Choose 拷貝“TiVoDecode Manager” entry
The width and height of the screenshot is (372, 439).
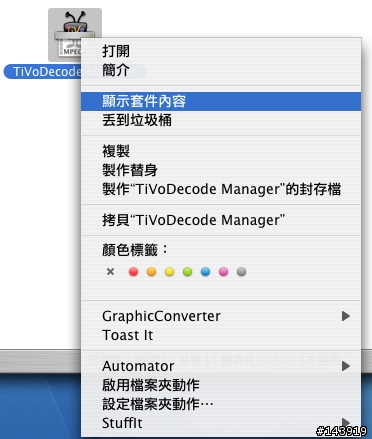click(221, 220)
